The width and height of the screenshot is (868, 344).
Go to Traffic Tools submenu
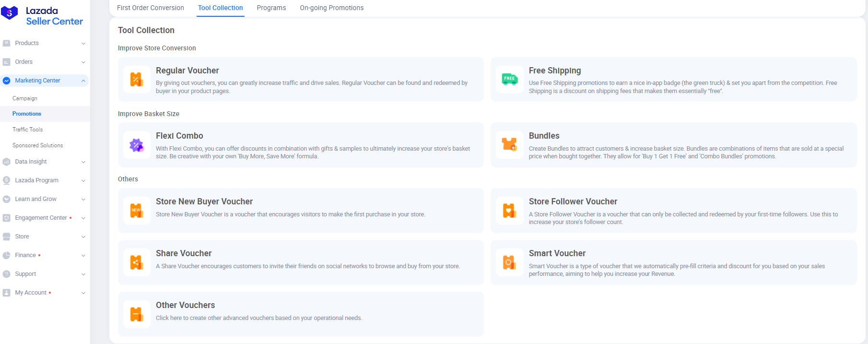[28, 130]
